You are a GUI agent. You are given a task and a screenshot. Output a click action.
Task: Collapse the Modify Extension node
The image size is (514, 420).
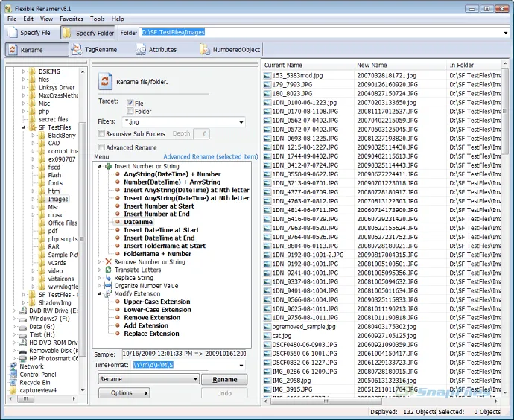pyautogui.click(x=99, y=293)
